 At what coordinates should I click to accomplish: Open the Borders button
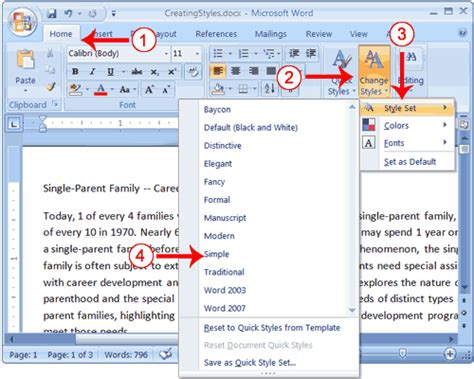[243, 89]
